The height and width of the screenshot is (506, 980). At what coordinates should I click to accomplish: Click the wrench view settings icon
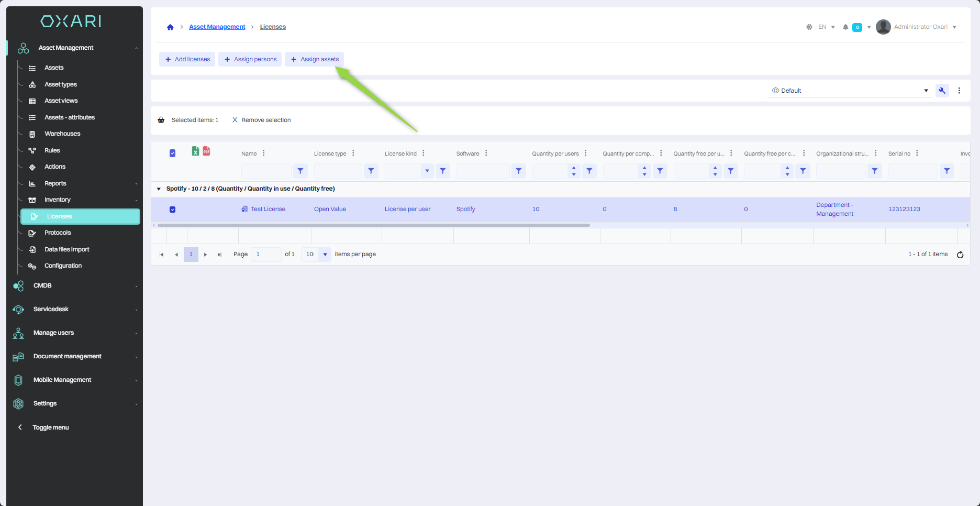coord(942,91)
